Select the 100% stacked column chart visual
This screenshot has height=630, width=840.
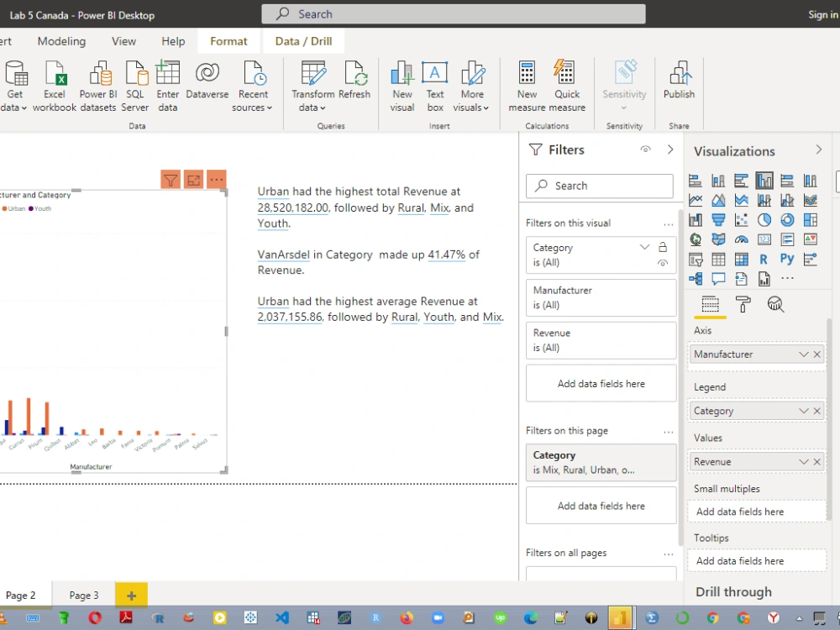click(811, 181)
